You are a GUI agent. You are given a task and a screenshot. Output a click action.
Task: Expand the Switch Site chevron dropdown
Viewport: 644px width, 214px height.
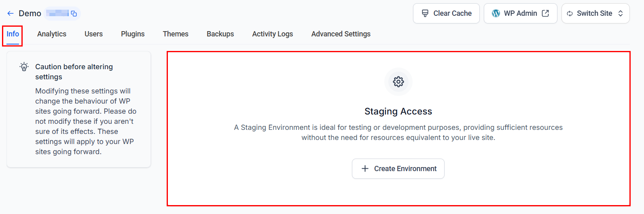pyautogui.click(x=621, y=13)
